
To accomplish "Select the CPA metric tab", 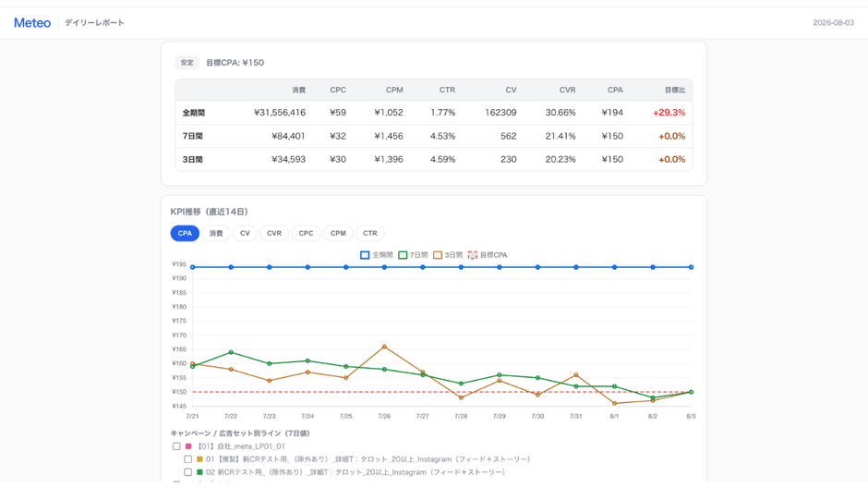I will (185, 233).
